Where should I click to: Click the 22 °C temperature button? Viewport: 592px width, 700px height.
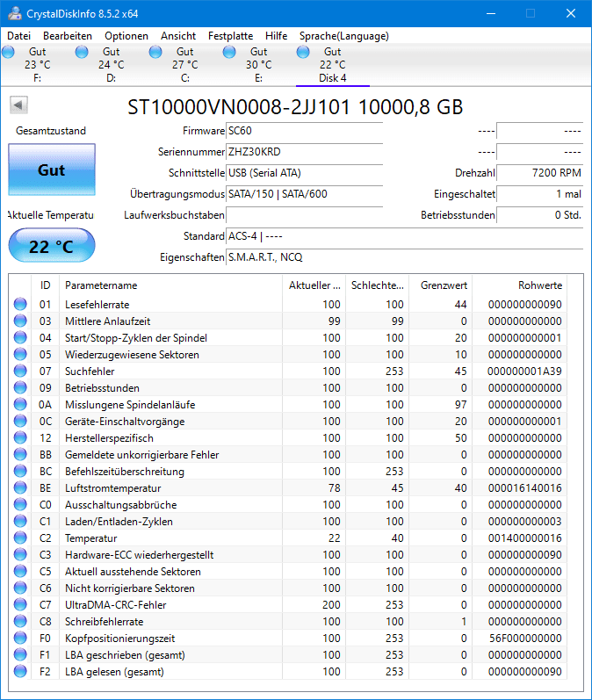[x=52, y=246]
